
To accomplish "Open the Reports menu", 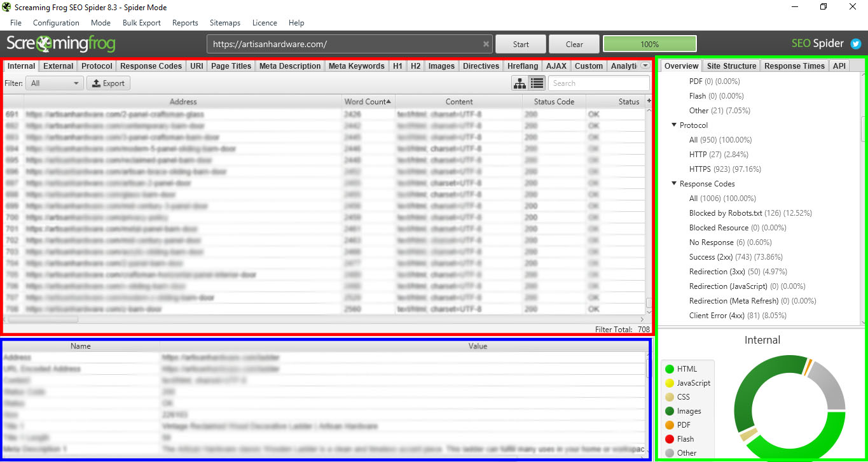I will [185, 23].
